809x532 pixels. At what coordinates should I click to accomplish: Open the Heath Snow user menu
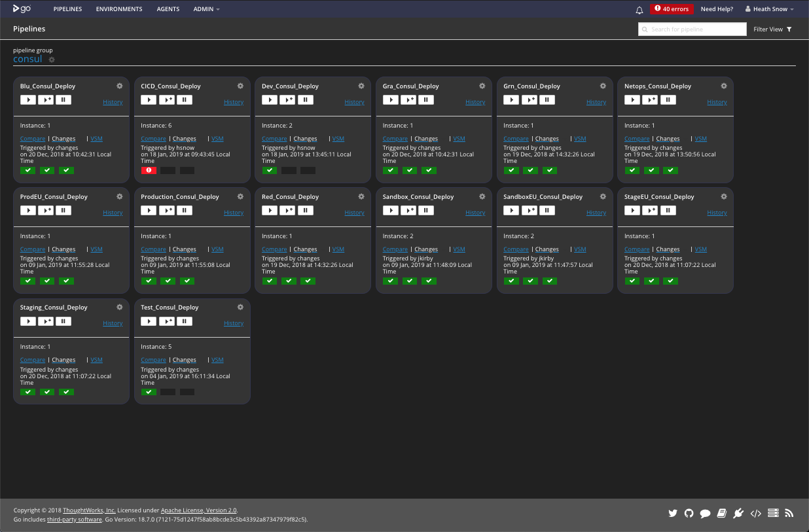coord(769,9)
